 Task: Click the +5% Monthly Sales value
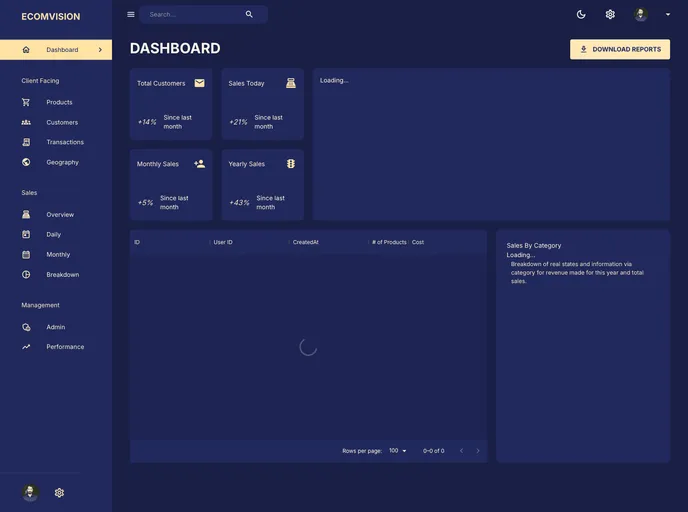click(145, 203)
